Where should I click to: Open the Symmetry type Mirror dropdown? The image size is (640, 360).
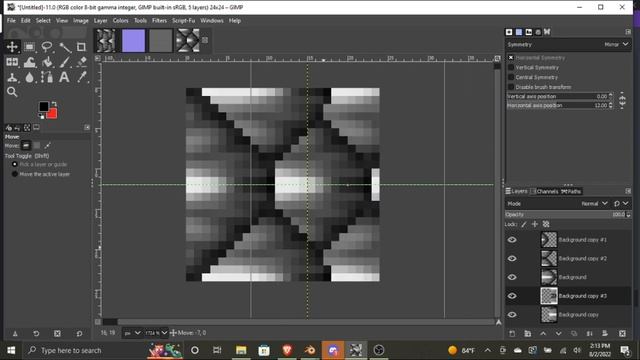click(616, 44)
